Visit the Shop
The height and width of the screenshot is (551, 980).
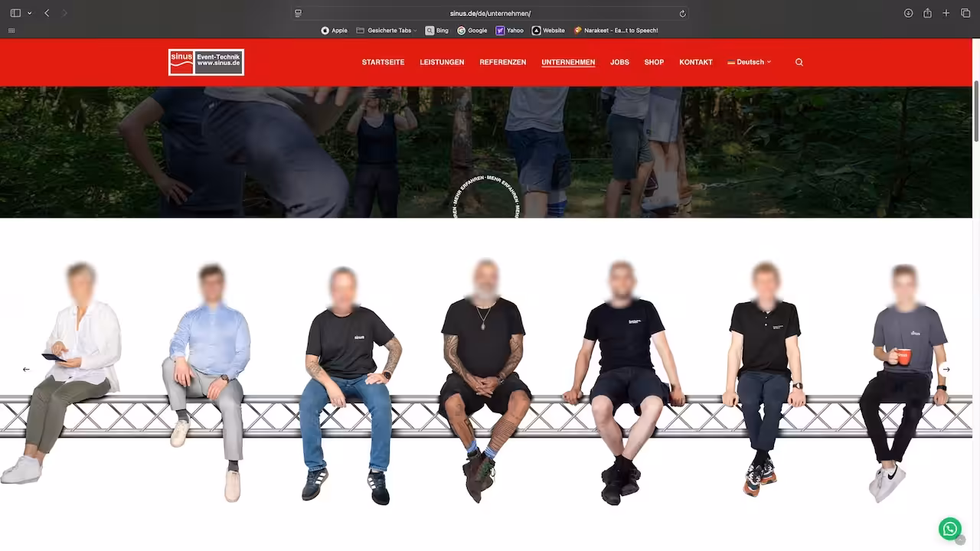click(x=654, y=62)
